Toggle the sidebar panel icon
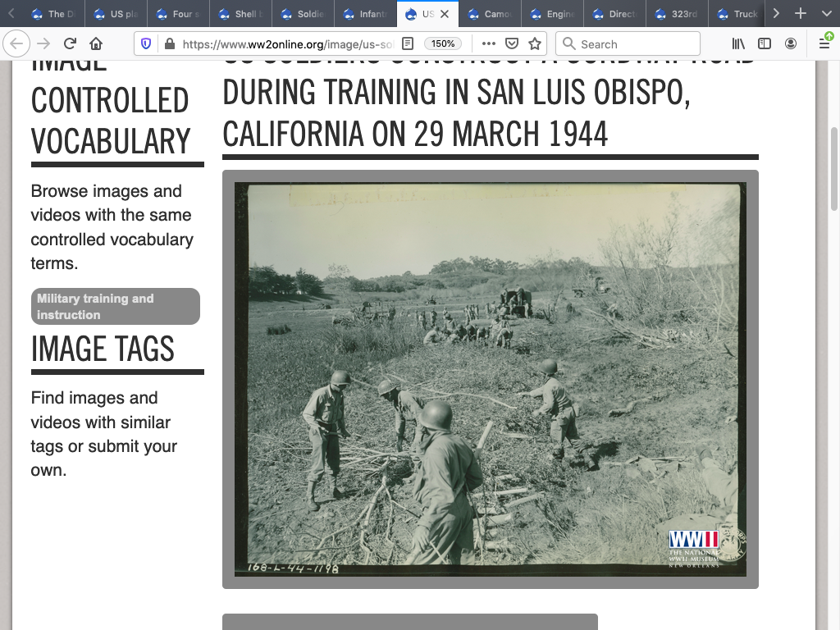 tap(765, 44)
